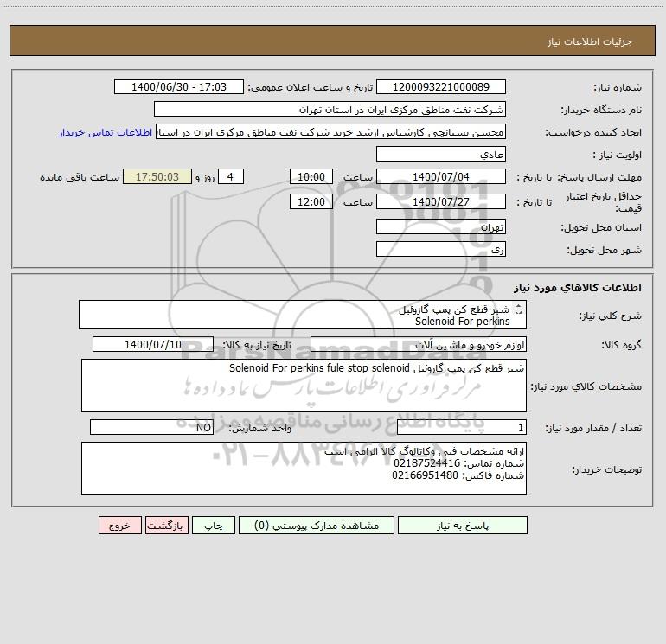Click item specification box 'fule stop solenoid'
Viewport: 666px width, 644px height.
pos(304,386)
